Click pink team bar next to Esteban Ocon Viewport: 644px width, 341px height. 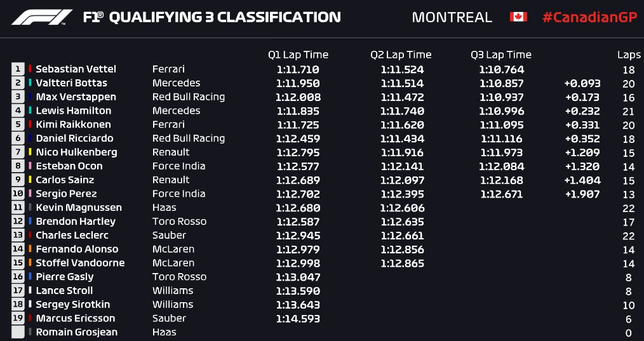(x=30, y=166)
